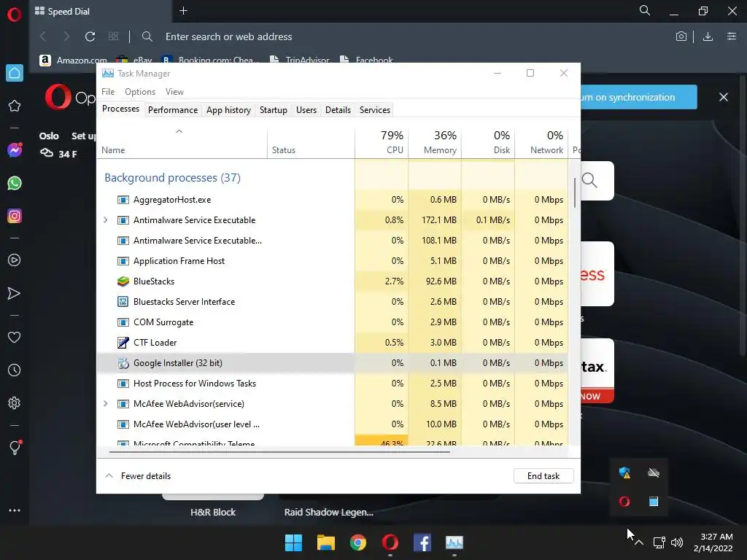The image size is (747, 560).
Task: Open bookmarks star in Opera sidebar
Action: click(15, 106)
